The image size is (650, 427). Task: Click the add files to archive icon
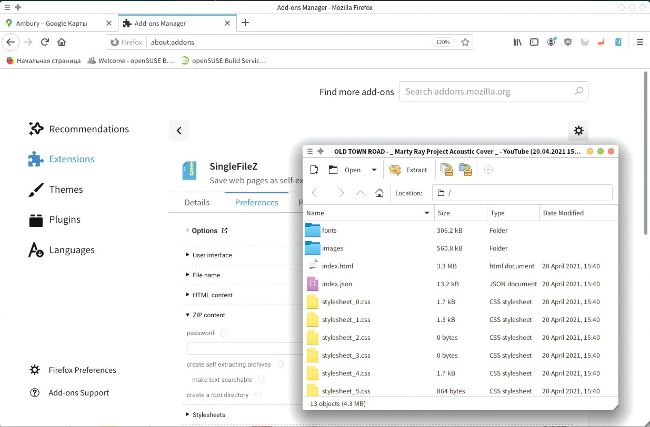pyautogui.click(x=447, y=170)
